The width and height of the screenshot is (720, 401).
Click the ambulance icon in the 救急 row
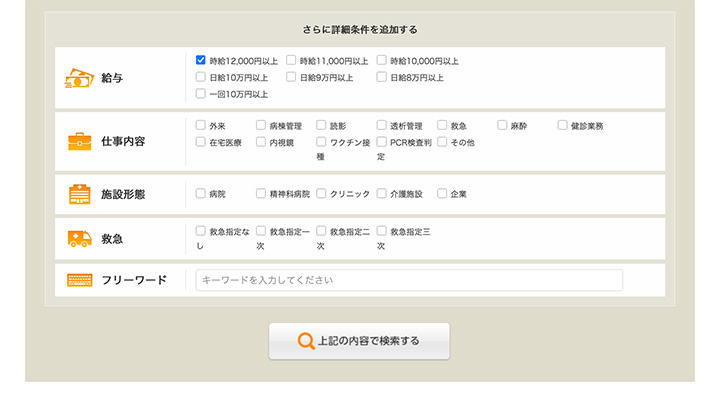[80, 238]
